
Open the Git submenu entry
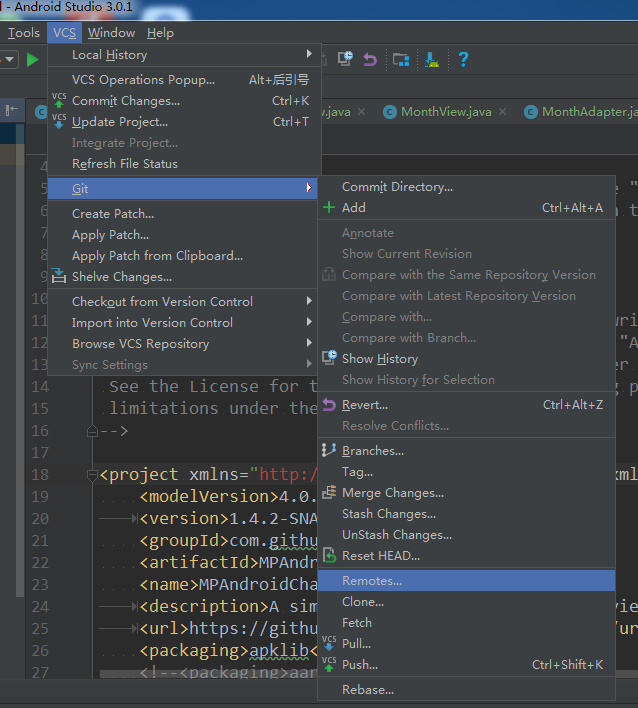(183, 188)
